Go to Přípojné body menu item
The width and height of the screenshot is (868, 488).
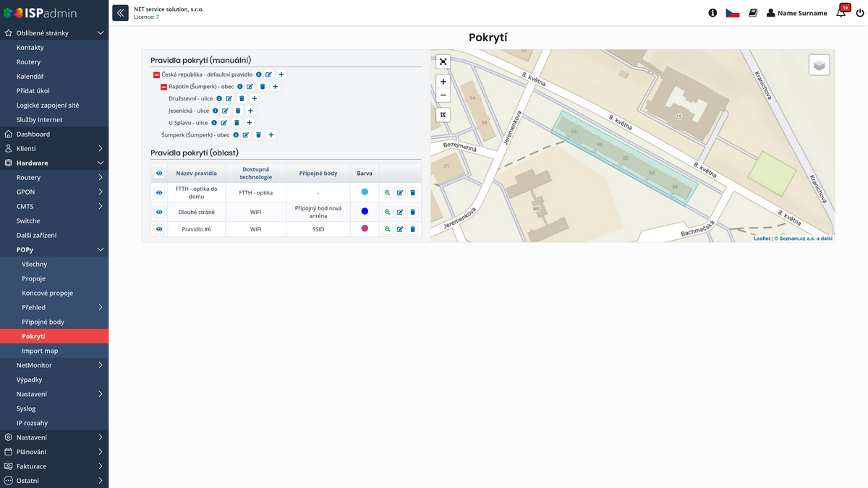[x=43, y=322]
